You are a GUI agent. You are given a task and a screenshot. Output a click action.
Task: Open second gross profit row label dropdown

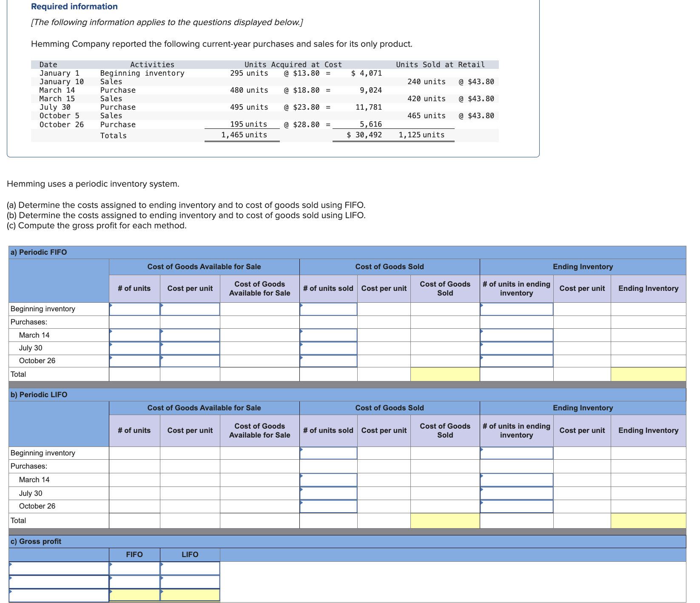click(59, 582)
